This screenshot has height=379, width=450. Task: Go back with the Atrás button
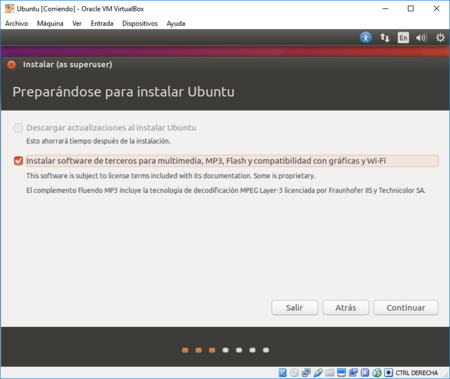346,308
